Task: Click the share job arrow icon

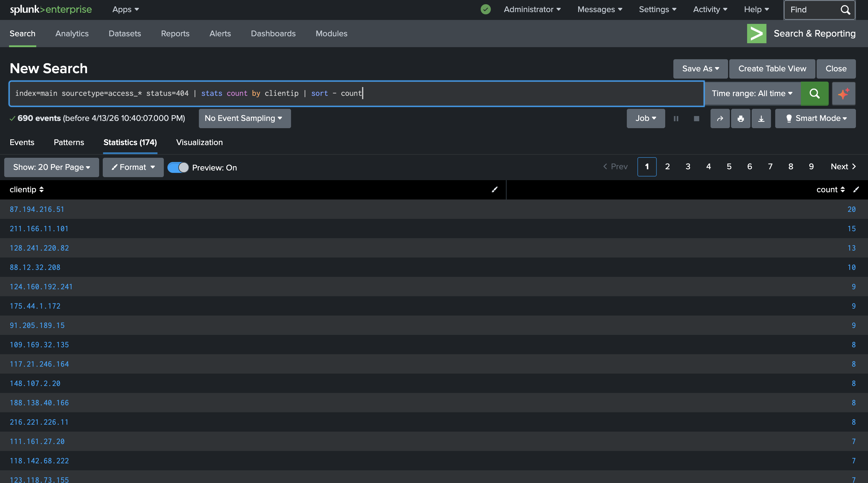Action: [x=720, y=118]
